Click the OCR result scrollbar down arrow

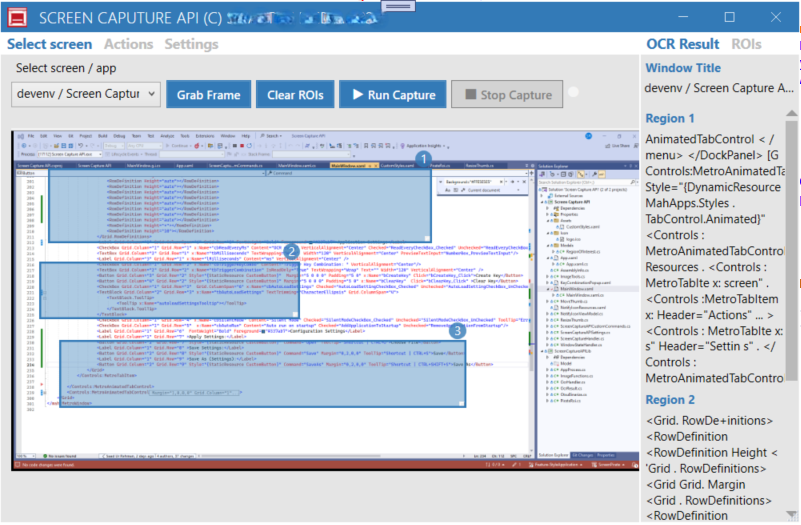click(791, 515)
